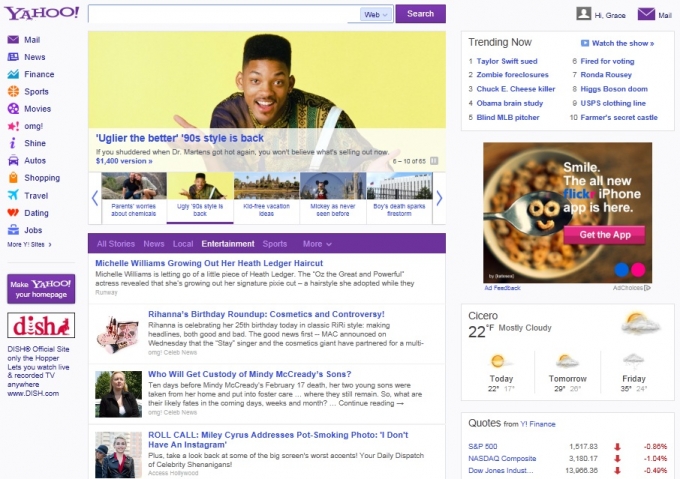
Task: Show previous carousel stories with left arrow
Action: pos(95,198)
